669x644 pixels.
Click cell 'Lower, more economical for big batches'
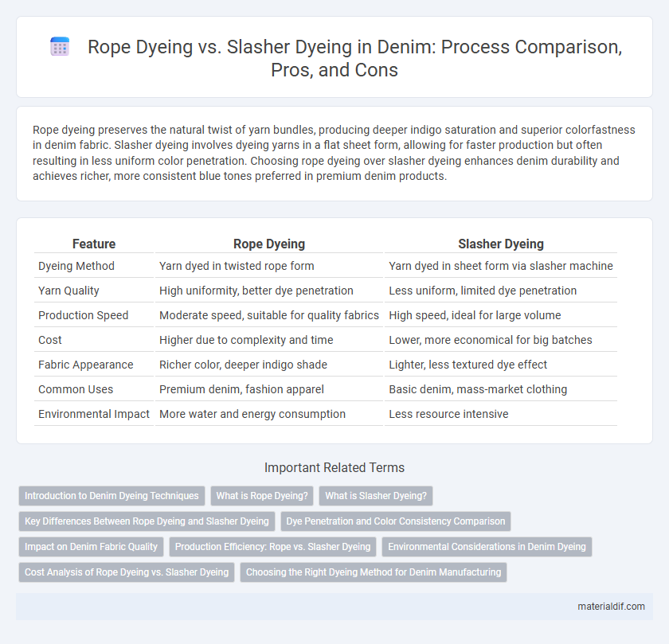pyautogui.click(x=491, y=341)
